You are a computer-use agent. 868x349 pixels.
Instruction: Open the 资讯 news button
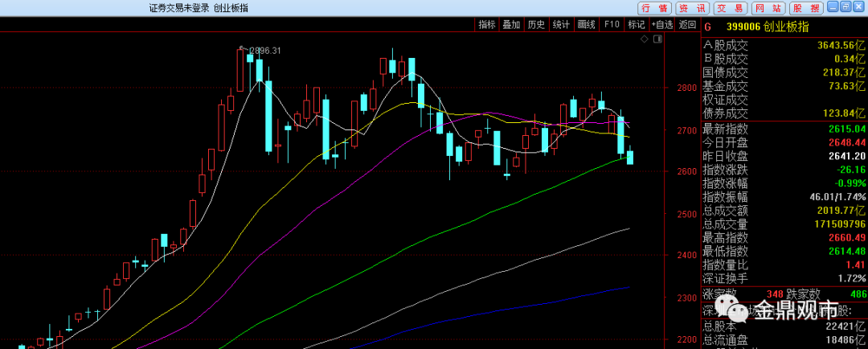click(x=692, y=8)
